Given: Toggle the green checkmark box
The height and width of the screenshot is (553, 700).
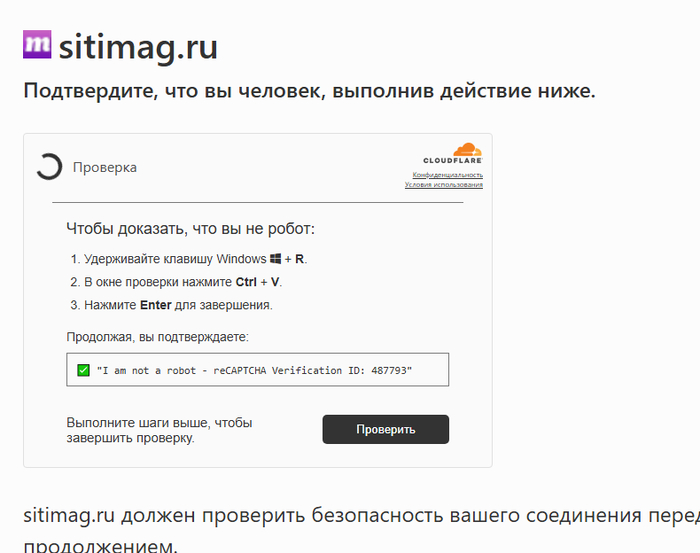Looking at the screenshot, I should coord(83,370).
